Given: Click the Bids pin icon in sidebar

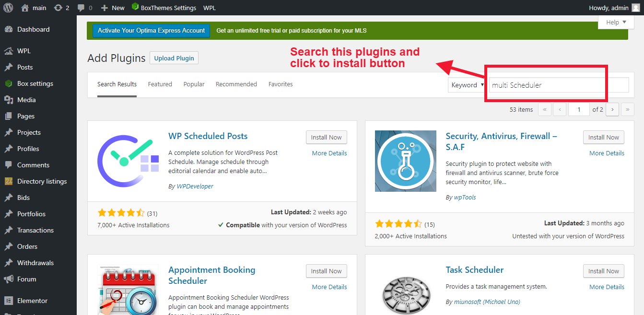Looking at the screenshot, I should click(8, 198).
